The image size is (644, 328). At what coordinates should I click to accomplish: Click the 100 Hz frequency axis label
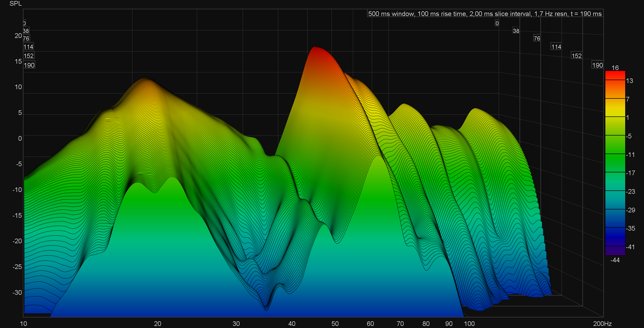(x=469, y=324)
